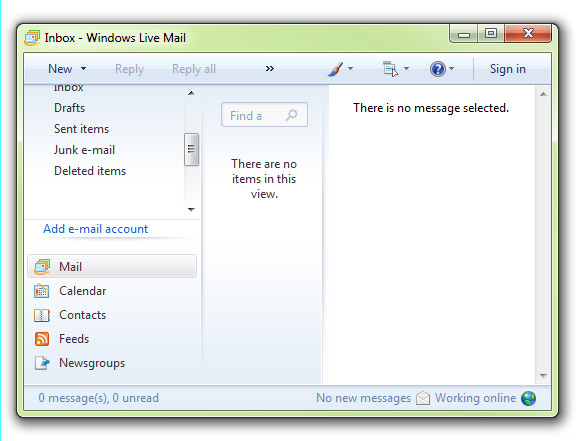Viewport: 578px width, 441px height.
Task: Click the 'Working online' status text
Action: tap(476, 398)
